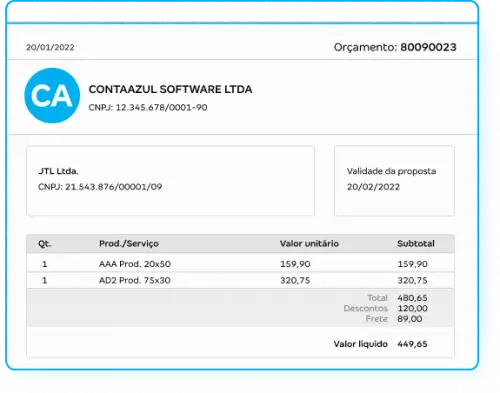Select client CNPJ 21.543.876/00001/09
Viewport: 500px width, 393px height.
click(100, 187)
